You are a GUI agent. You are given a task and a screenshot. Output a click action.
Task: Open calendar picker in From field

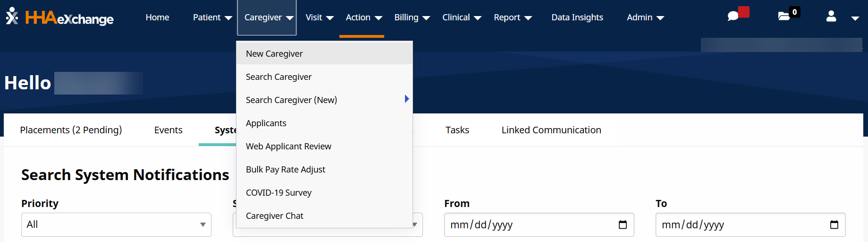[x=623, y=225]
